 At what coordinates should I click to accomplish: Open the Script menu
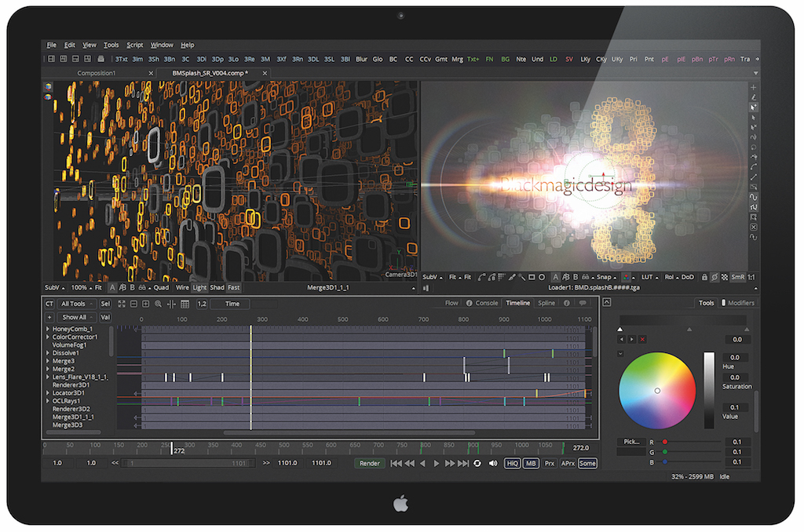(135, 45)
